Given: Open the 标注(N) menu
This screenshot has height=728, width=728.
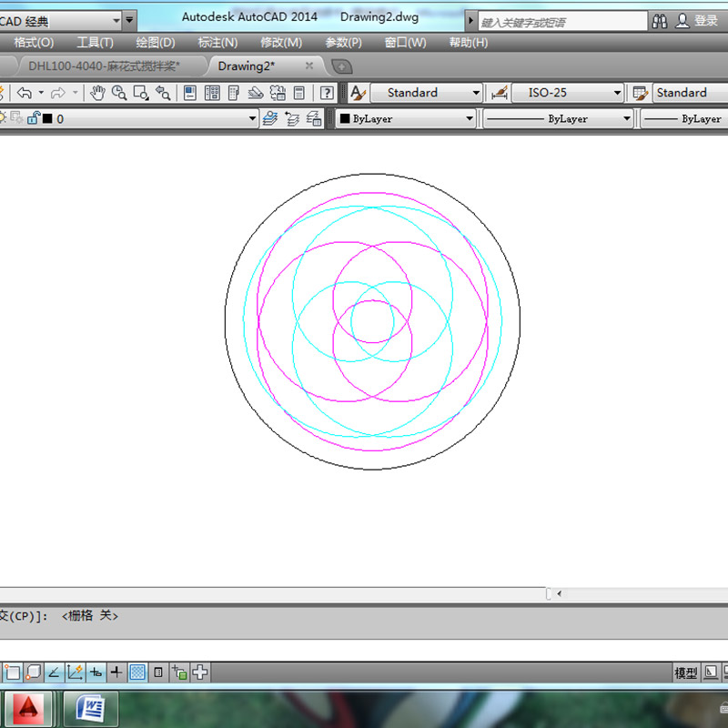Looking at the screenshot, I should click(217, 43).
